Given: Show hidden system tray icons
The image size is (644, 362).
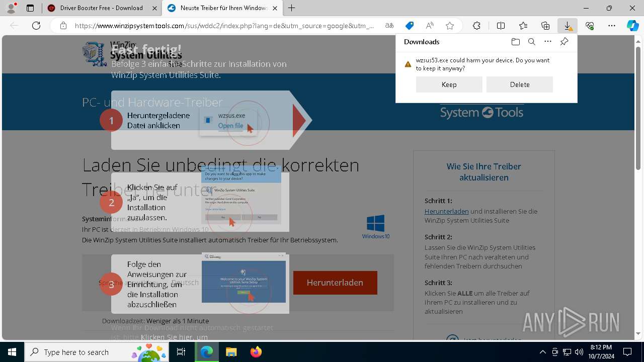Looking at the screenshot, I should 542,352.
